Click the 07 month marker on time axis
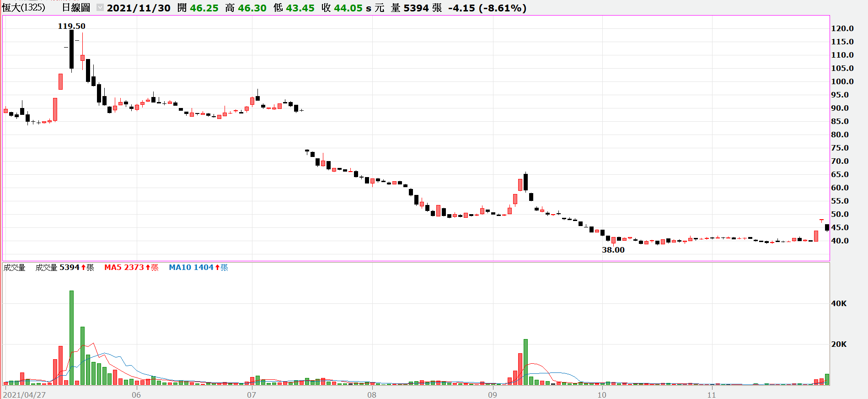Screen dimensions: 868x399 (252, 395)
